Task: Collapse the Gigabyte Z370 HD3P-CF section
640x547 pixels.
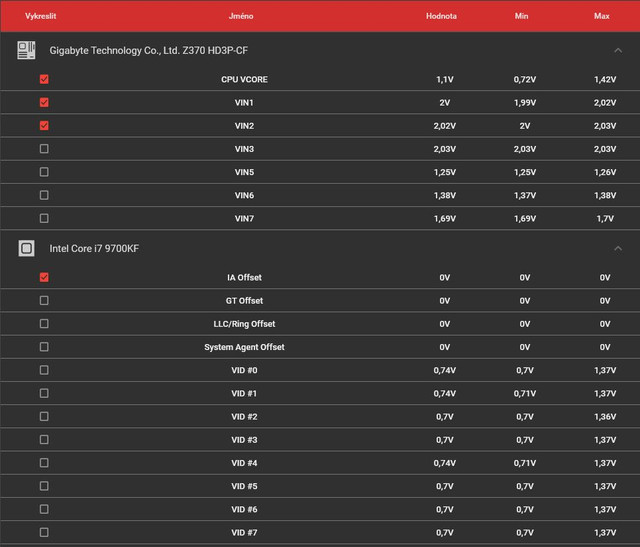Action: (x=618, y=50)
